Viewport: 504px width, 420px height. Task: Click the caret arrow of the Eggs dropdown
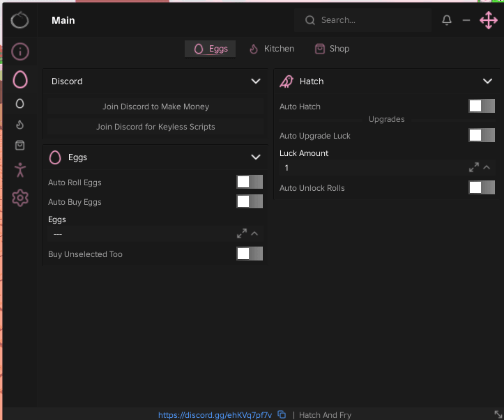tap(254, 233)
